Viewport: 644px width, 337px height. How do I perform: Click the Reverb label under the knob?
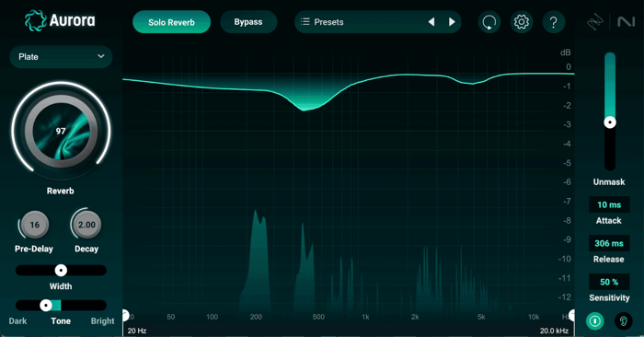click(61, 192)
